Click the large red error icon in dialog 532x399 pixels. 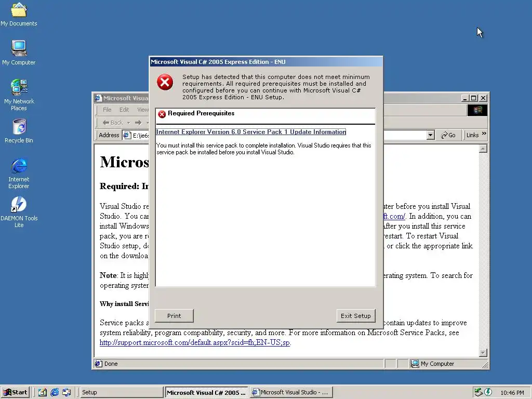165,82
